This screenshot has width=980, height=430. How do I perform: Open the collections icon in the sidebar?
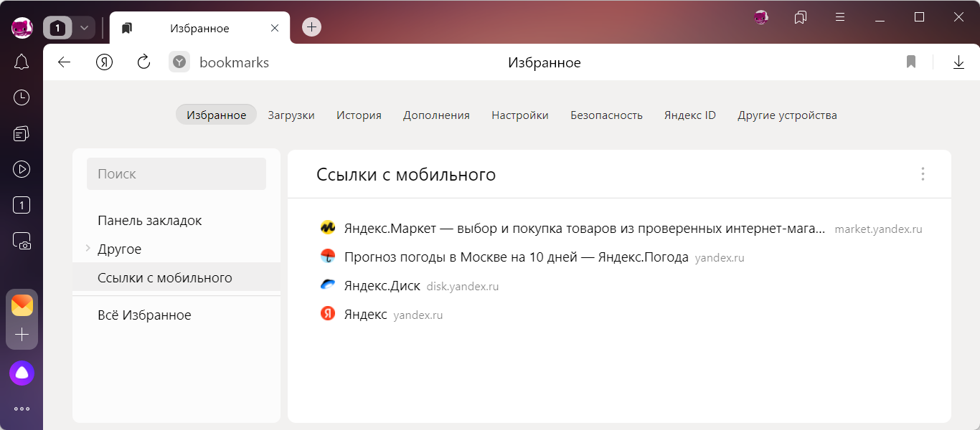[22, 133]
